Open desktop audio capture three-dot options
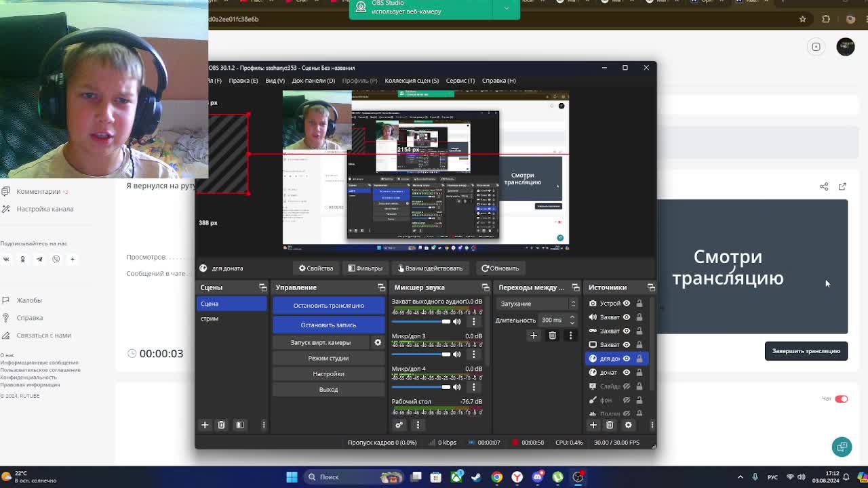Viewport: 868px width, 488px height. [474, 321]
